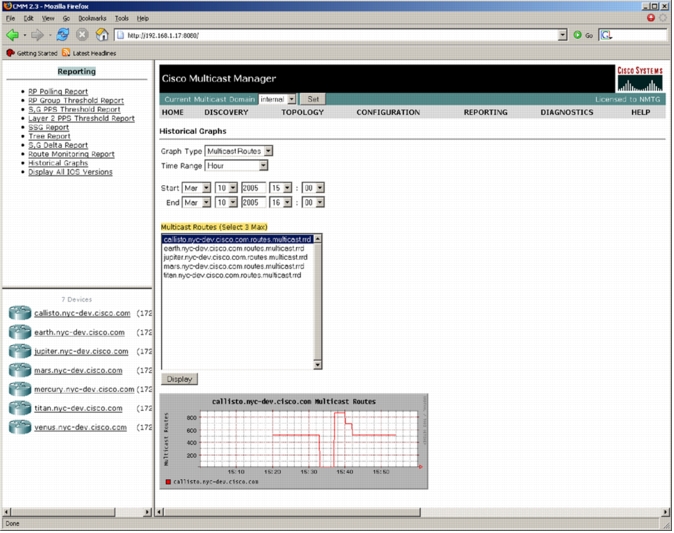Open the Historical Graphs link
Image resolution: width=674 pixels, height=533 pixels.
[58, 163]
